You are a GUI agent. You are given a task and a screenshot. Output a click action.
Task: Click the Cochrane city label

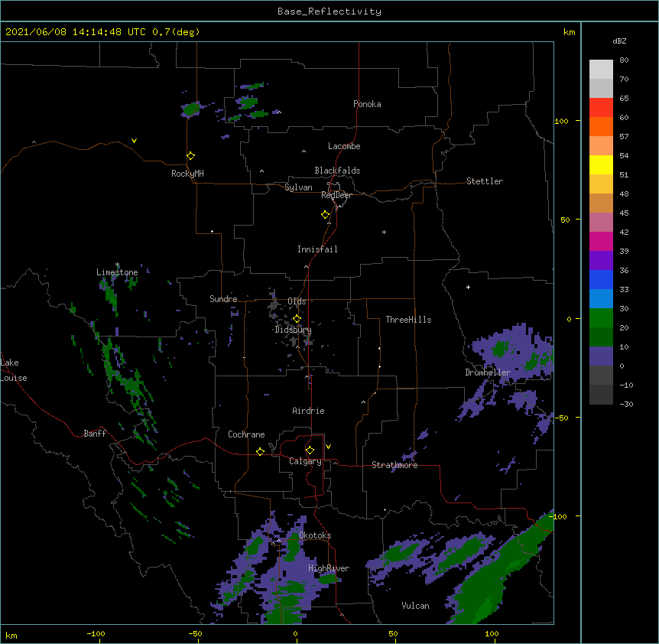point(246,434)
